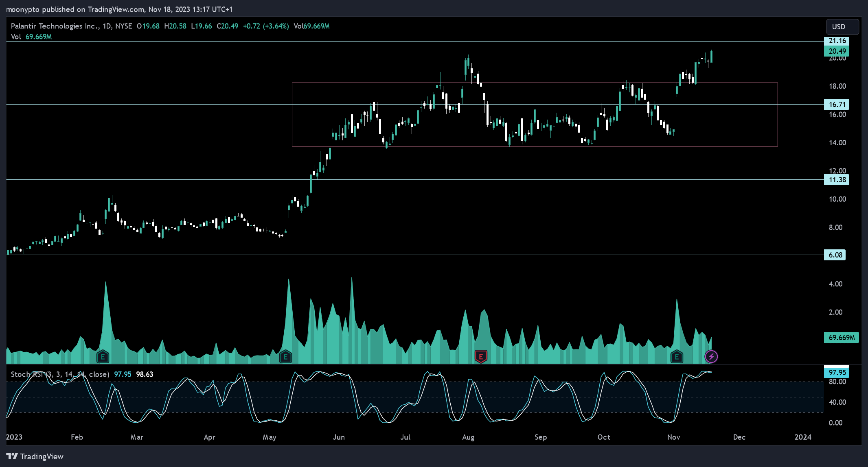The image size is (868, 467).
Task: Click the 69.669M volume axis label
Action: (x=841, y=338)
